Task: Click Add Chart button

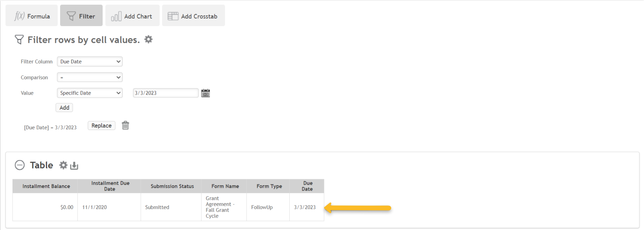Action: click(132, 16)
